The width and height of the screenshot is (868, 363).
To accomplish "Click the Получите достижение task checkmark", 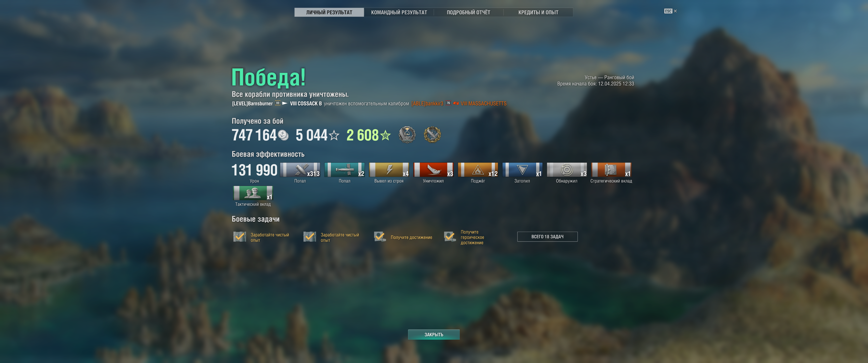I will pyautogui.click(x=380, y=237).
